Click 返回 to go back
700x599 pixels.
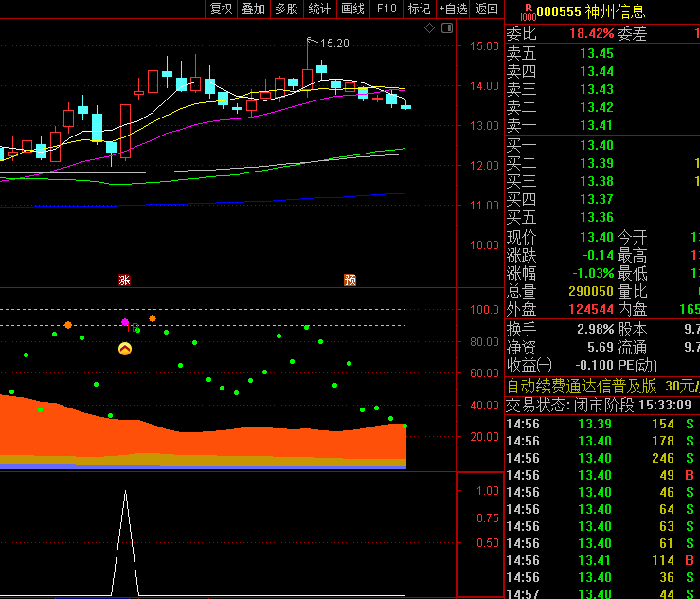click(x=487, y=9)
